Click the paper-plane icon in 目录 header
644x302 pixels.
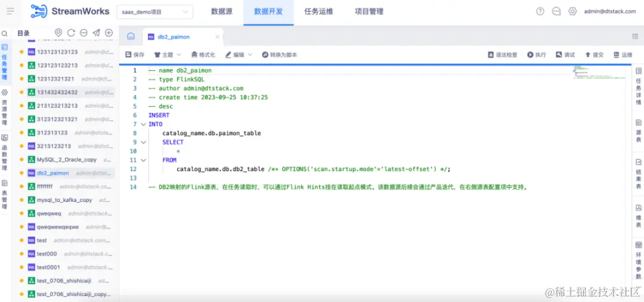tap(96, 33)
